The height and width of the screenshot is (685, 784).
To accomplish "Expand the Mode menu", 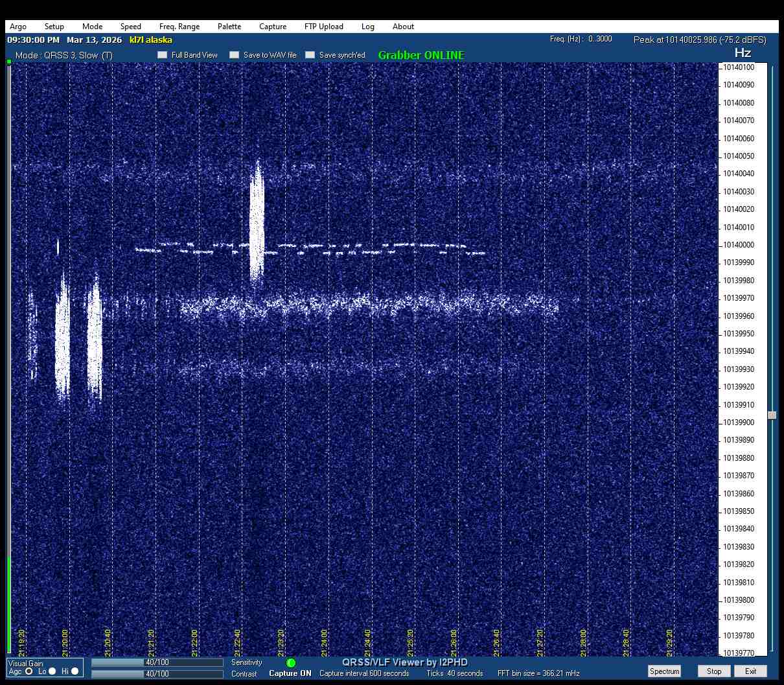I will click(92, 27).
